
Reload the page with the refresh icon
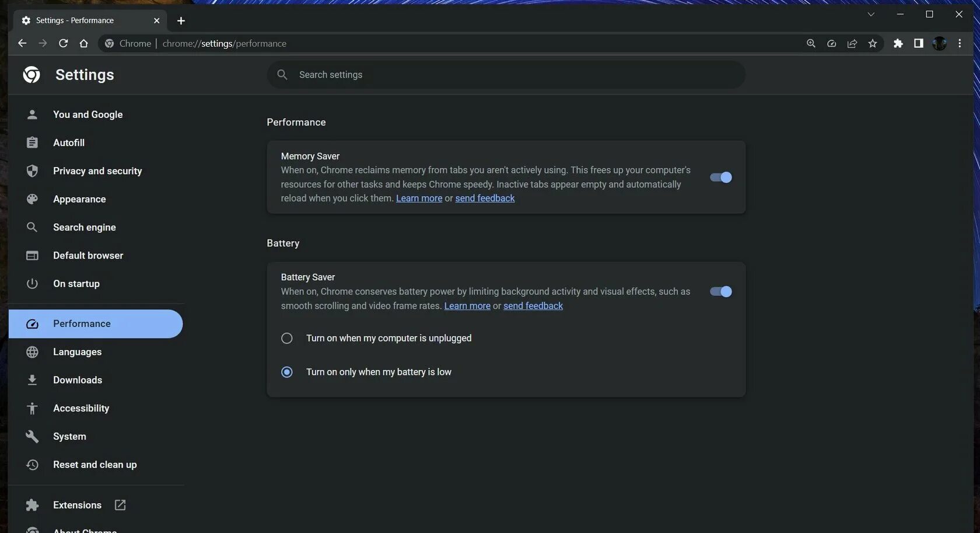[x=63, y=43]
